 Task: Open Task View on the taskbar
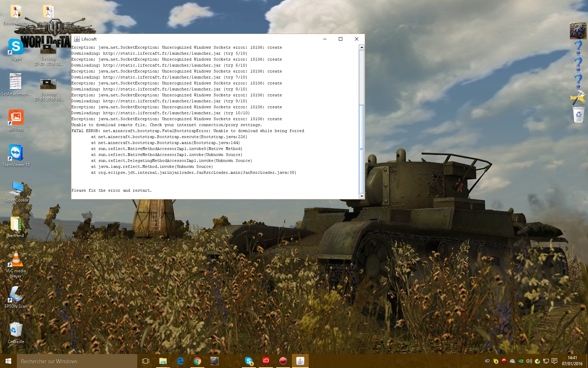pyautogui.click(x=146, y=361)
